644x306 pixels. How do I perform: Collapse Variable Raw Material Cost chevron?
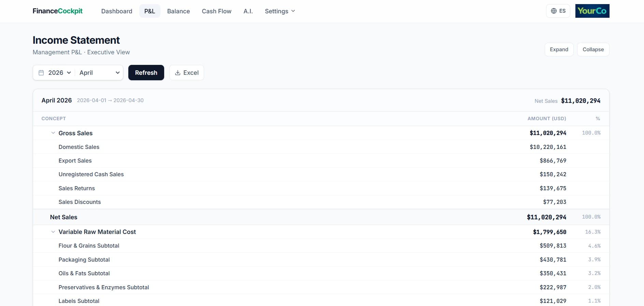53,232
